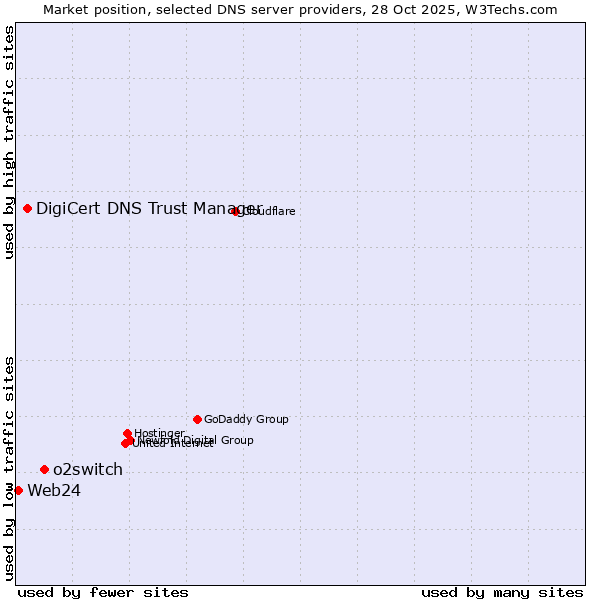The height and width of the screenshot is (600, 600).
Task: Click the United Internet data point marker
Action: coord(125,443)
